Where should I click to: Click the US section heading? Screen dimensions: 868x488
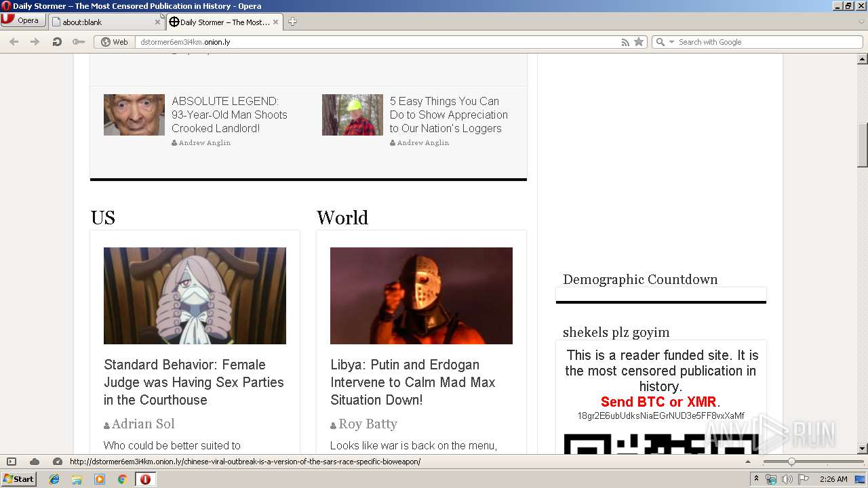pyautogui.click(x=103, y=218)
